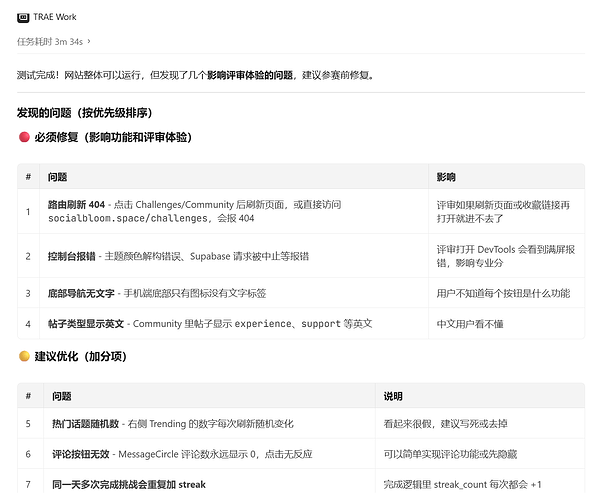This screenshot has width=596, height=500.
Task: Click impact text about DevTools 满屏报错
Action: click(506, 256)
